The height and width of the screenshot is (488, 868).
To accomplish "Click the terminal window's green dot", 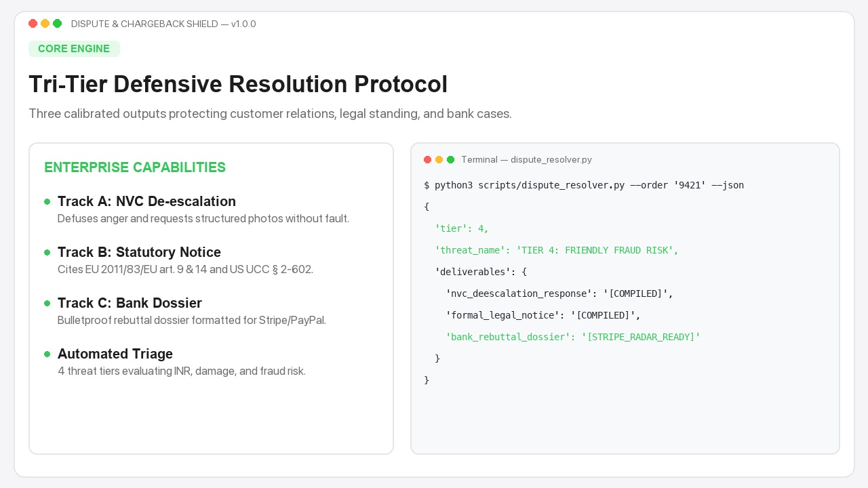I will click(450, 160).
